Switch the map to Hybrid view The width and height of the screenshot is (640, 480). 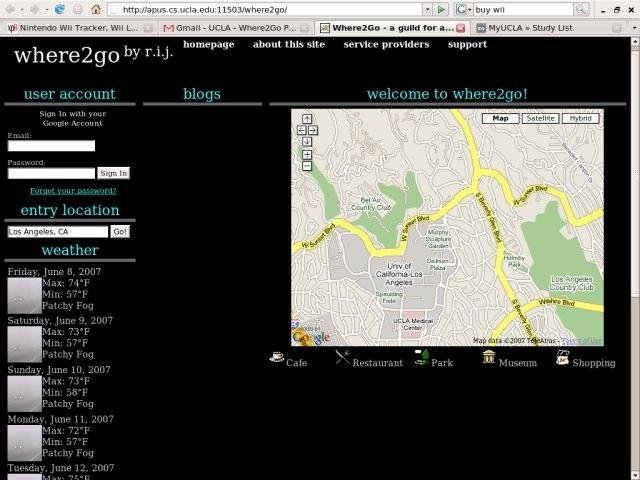pos(580,118)
